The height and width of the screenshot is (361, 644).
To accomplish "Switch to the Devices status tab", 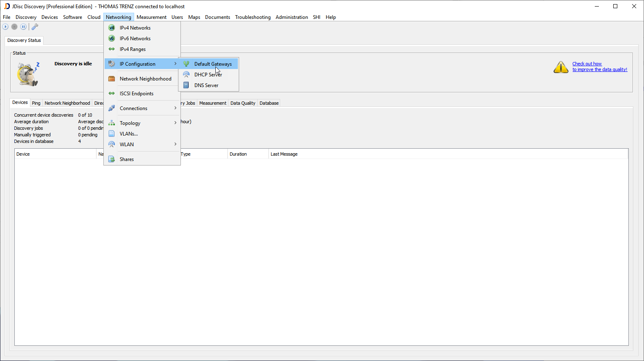I will [20, 103].
